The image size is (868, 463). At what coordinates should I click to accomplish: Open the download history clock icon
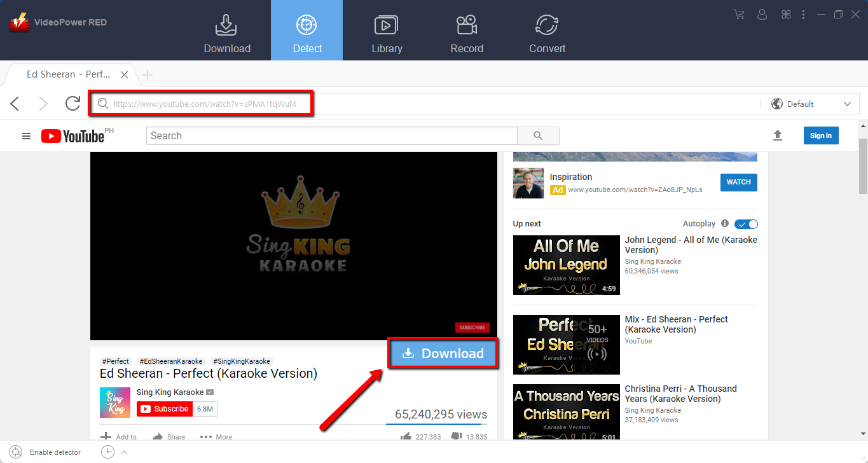click(x=107, y=452)
